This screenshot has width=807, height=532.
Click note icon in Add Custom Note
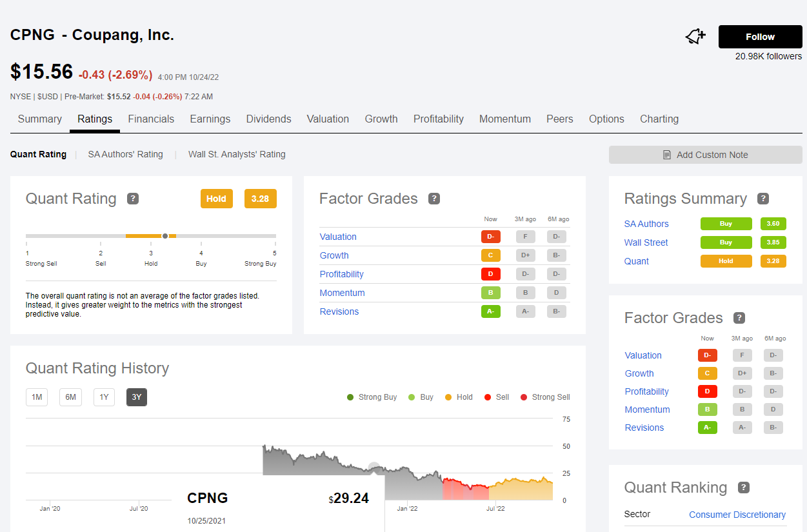pos(667,155)
